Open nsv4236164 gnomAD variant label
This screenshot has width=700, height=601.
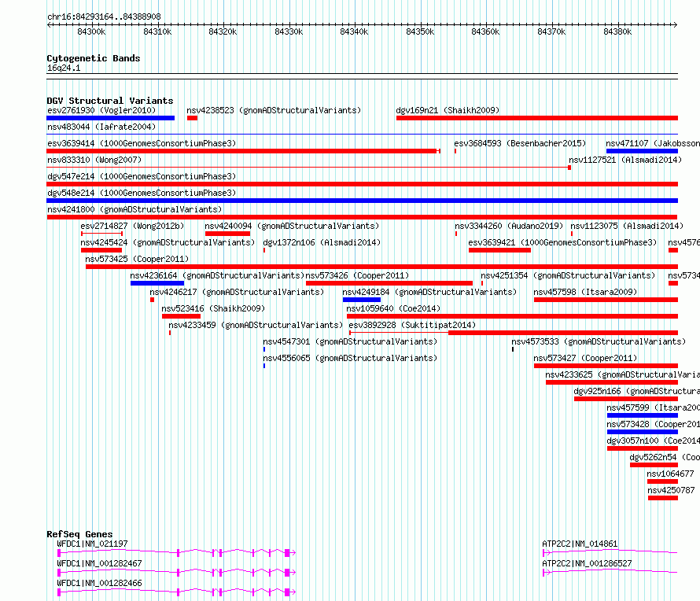(x=217, y=275)
